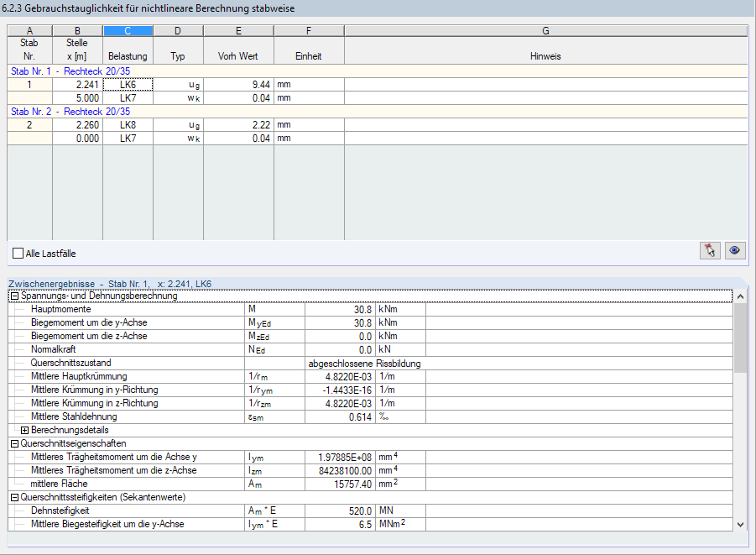Click the eye view-results icon button
Screen dimensions: 756x555
coord(734,250)
